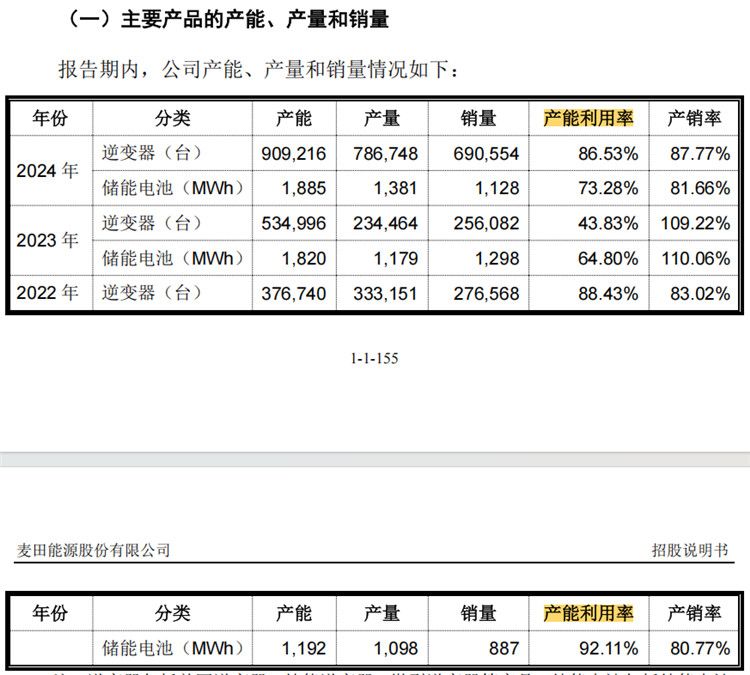Click the 110.06% sales ratio cell
The width and height of the screenshot is (750, 675).
[x=696, y=258]
